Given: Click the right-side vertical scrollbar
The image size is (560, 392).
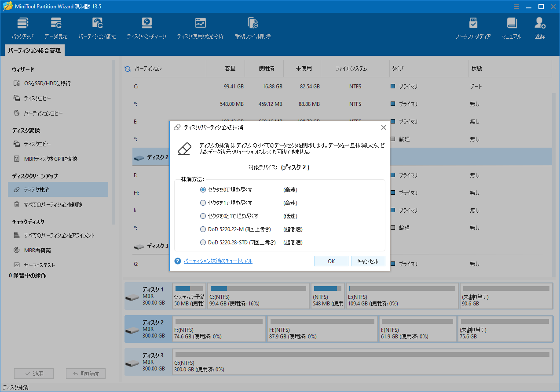Looking at the screenshot, I should pyautogui.click(x=554, y=176).
